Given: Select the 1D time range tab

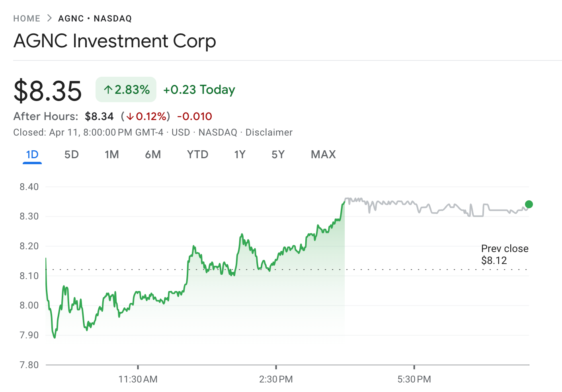Looking at the screenshot, I should click(x=32, y=154).
